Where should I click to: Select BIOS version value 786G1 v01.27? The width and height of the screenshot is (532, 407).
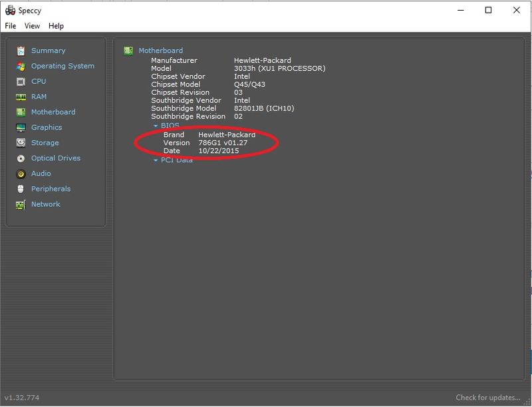click(223, 143)
